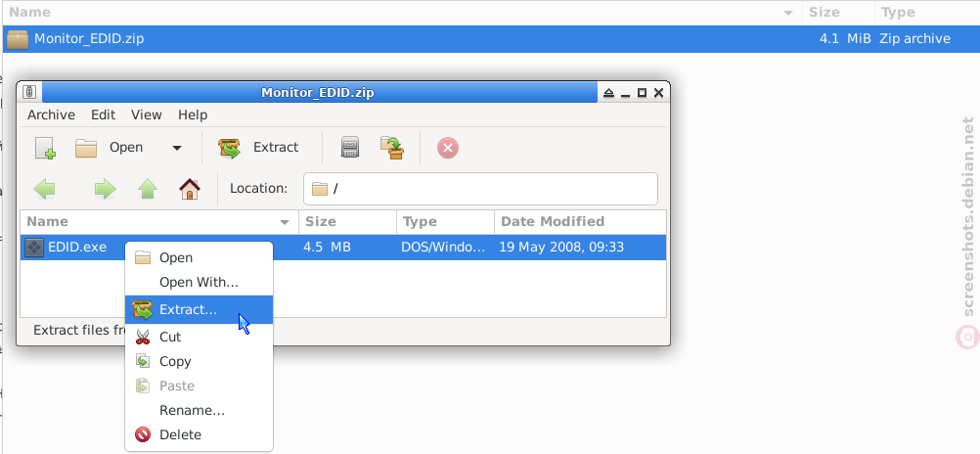Go forward with the right arrow icon
This screenshot has width=980, height=454.
point(105,188)
